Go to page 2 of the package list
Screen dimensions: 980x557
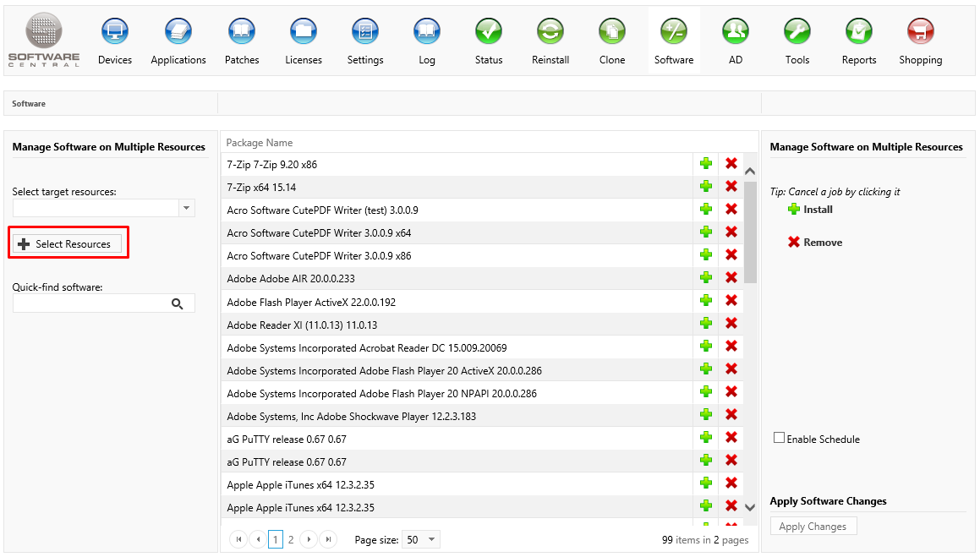coord(291,539)
